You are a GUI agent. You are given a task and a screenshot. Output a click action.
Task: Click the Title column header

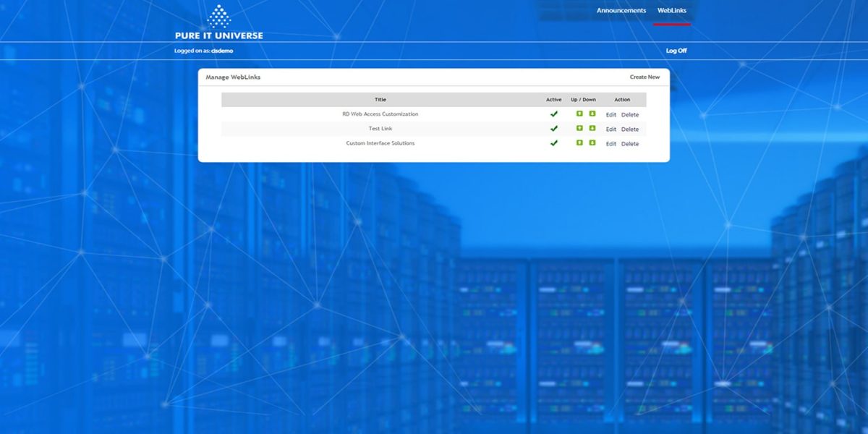(x=380, y=99)
